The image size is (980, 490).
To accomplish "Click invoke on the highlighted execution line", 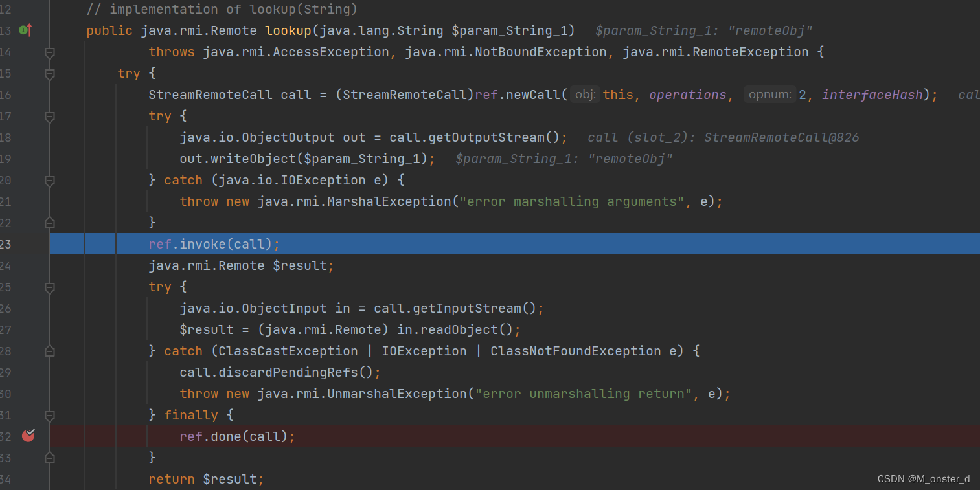I will point(203,244).
